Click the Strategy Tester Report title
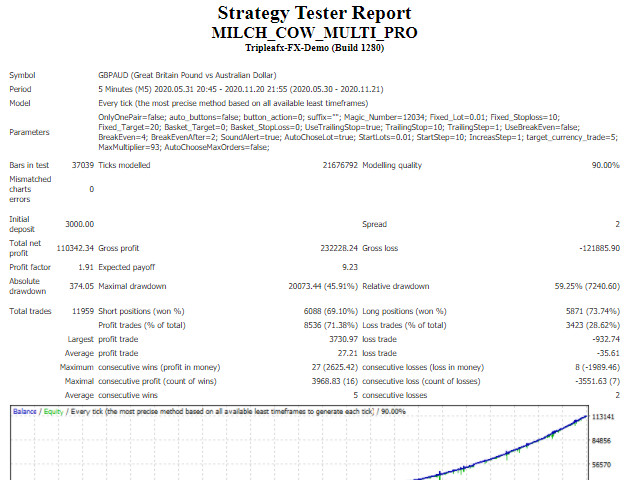The width and height of the screenshot is (640, 480). 314,13
